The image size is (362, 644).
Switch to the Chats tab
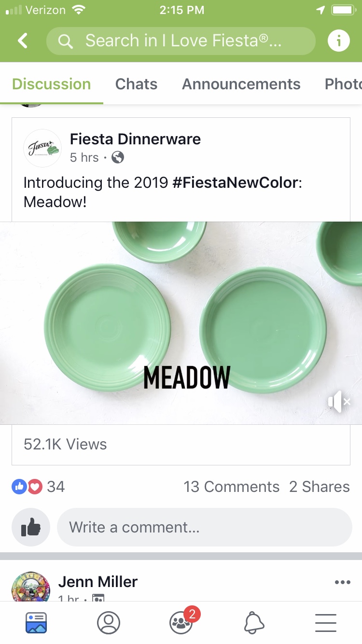coord(136,84)
